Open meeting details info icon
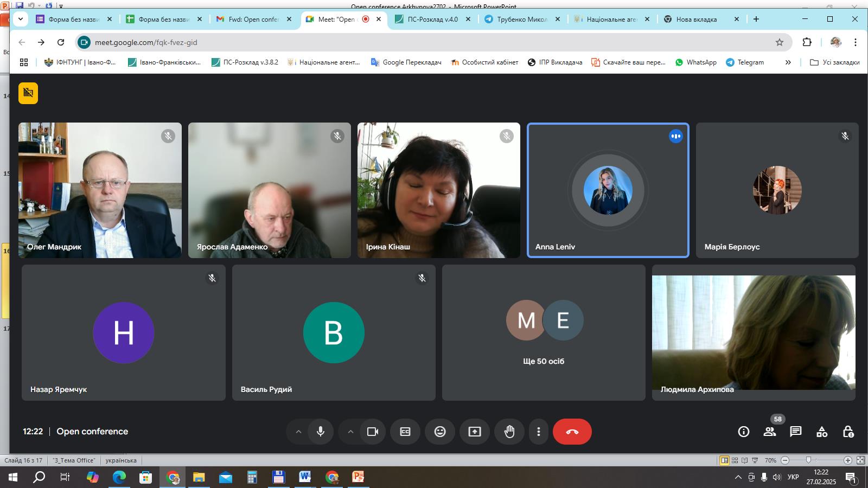Viewport: 868px width, 488px height. [743, 432]
